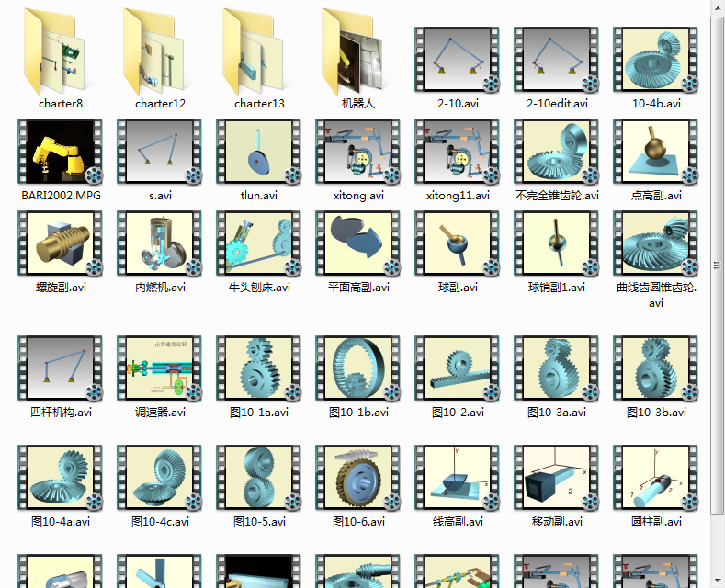Click the BARI2002.MPG file name text

click(61, 196)
